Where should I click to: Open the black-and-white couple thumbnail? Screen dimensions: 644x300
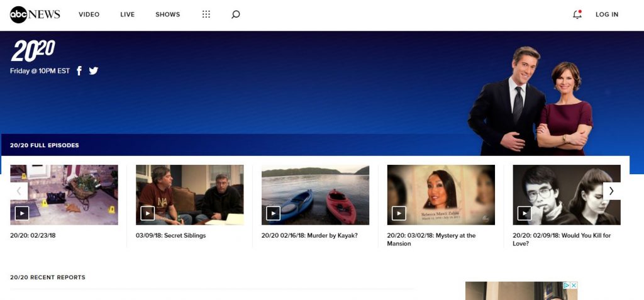click(x=567, y=195)
